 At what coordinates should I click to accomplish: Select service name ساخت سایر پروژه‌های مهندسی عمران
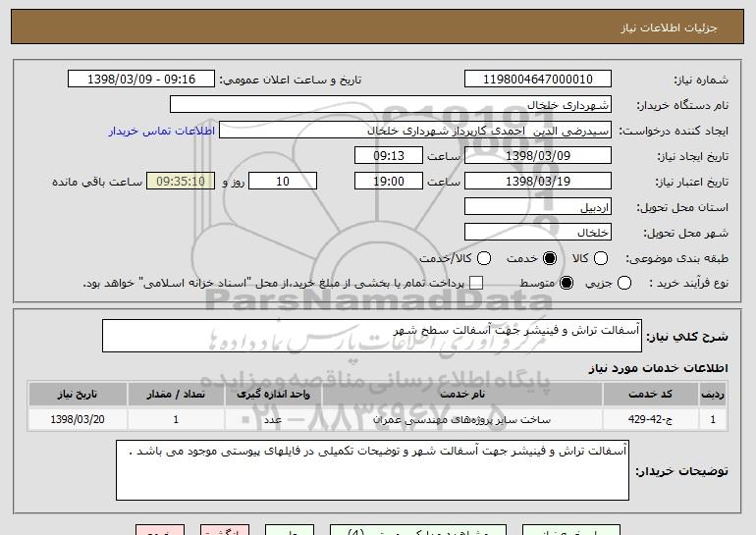pos(461,419)
